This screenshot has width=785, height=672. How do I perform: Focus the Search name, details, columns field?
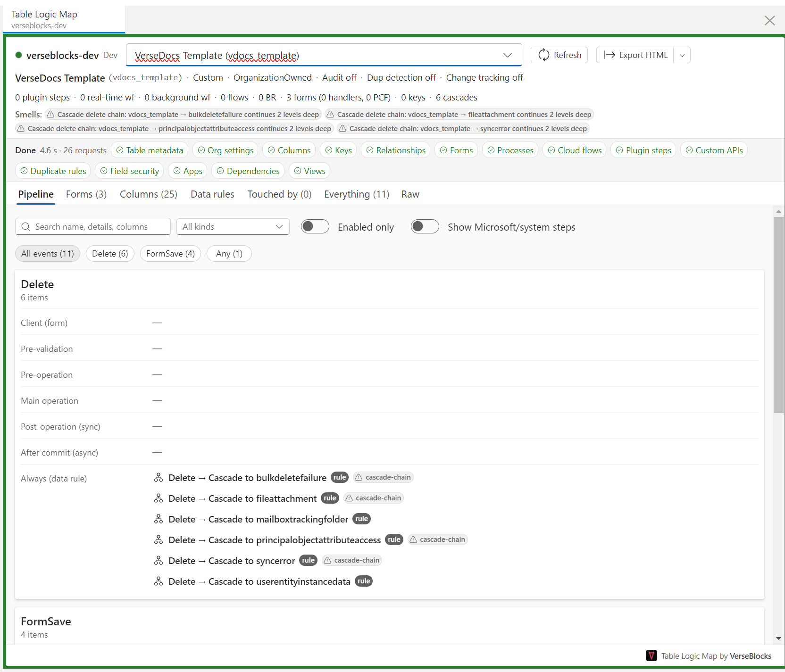[x=93, y=227]
